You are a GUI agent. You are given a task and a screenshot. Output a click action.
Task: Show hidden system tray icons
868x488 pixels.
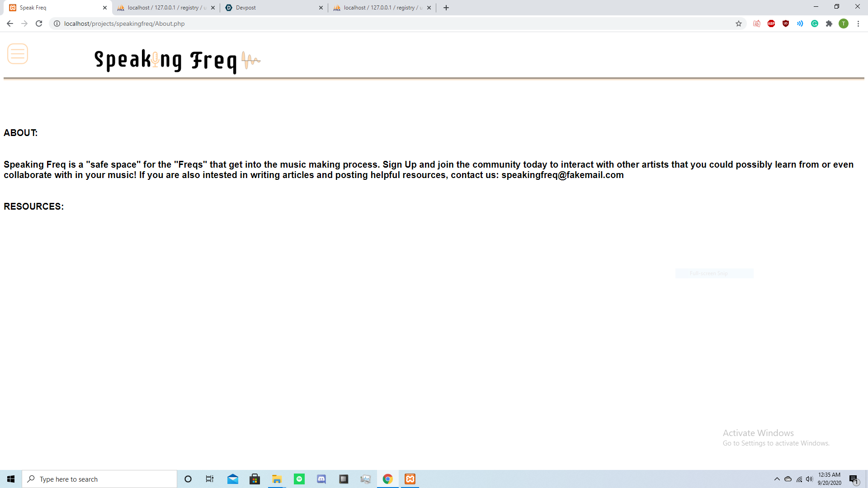tap(777, 479)
